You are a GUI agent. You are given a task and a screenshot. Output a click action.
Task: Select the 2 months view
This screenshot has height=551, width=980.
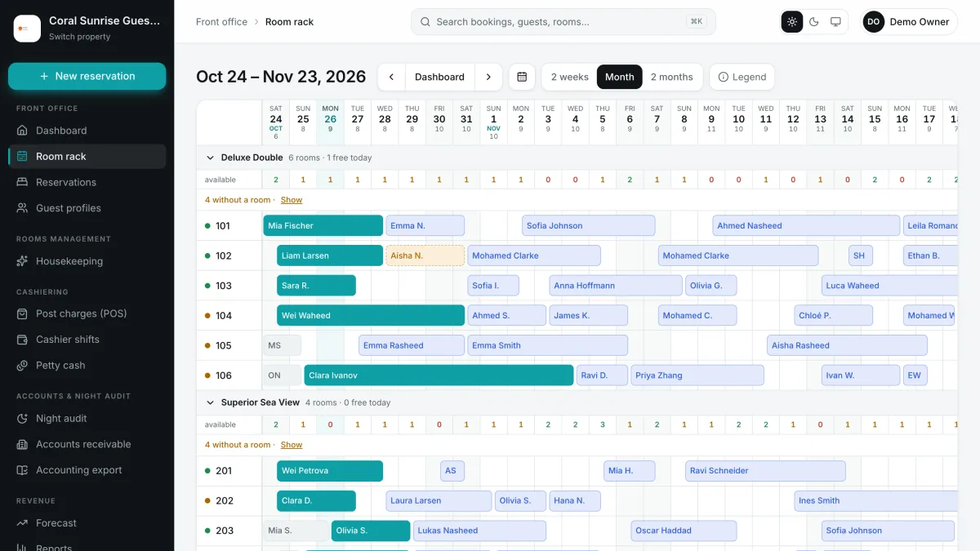[x=671, y=77]
